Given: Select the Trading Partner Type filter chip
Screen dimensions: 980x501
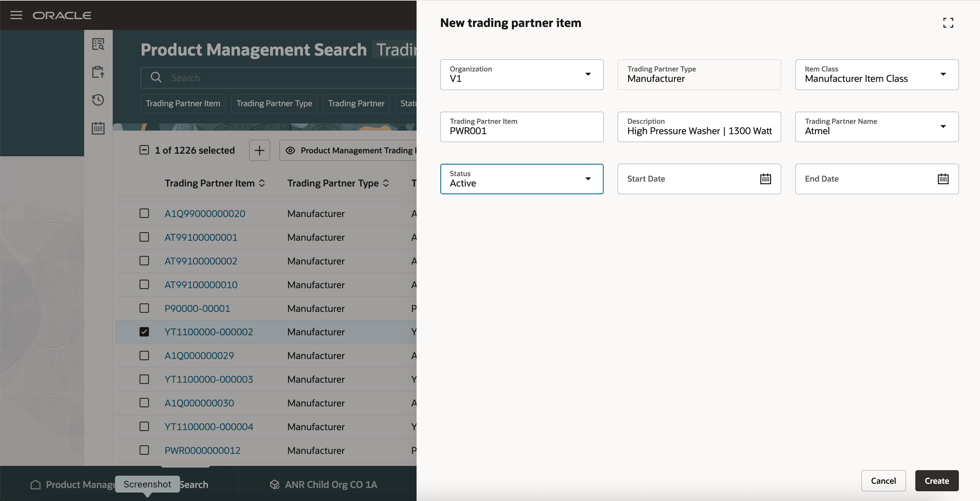Looking at the screenshot, I should pos(274,103).
